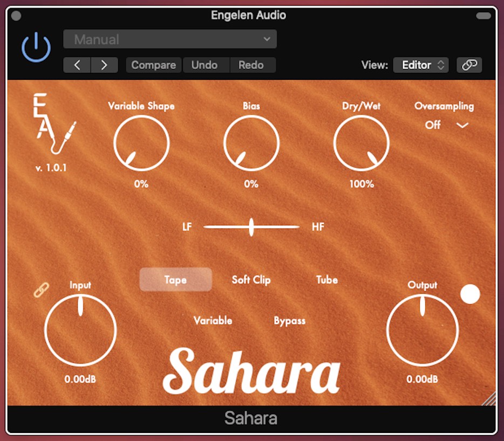Click the Variable Shape 0% value
Screen dimensions: 504x441
141,184
